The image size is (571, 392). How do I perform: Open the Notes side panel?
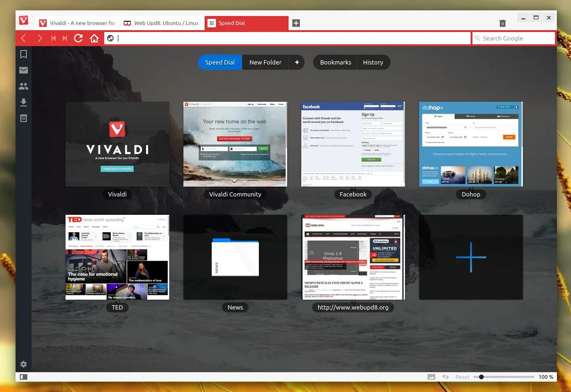point(24,118)
